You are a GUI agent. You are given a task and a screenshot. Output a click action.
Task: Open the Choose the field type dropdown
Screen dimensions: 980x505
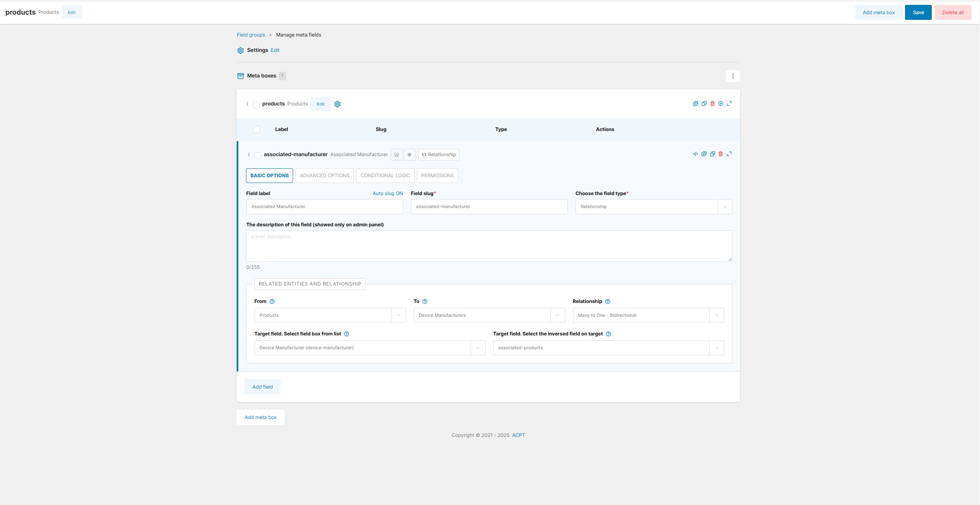[x=653, y=207]
